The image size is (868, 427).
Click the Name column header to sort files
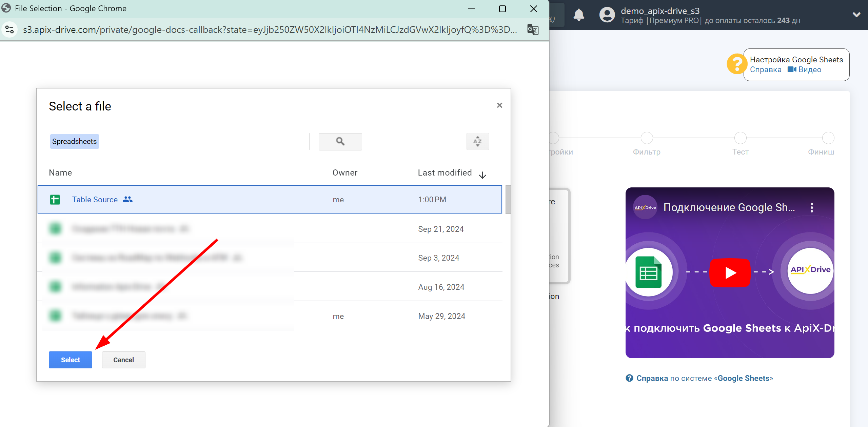pos(60,172)
